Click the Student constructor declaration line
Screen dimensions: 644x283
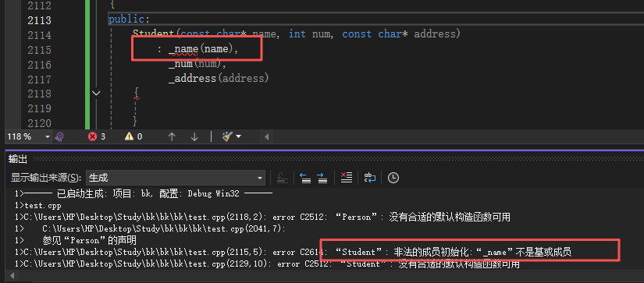click(x=297, y=34)
